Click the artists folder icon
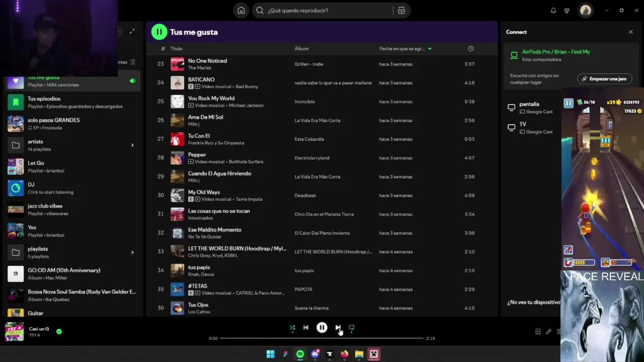The image size is (644, 362). click(x=16, y=145)
